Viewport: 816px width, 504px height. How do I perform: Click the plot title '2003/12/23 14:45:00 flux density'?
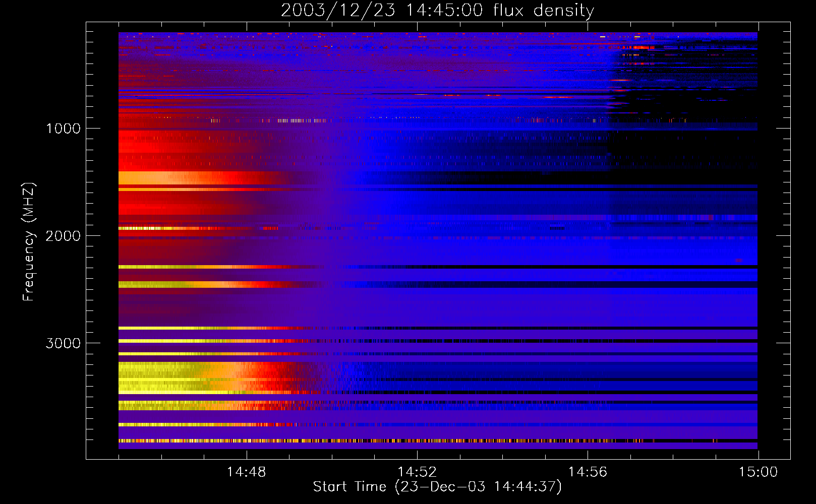click(437, 10)
